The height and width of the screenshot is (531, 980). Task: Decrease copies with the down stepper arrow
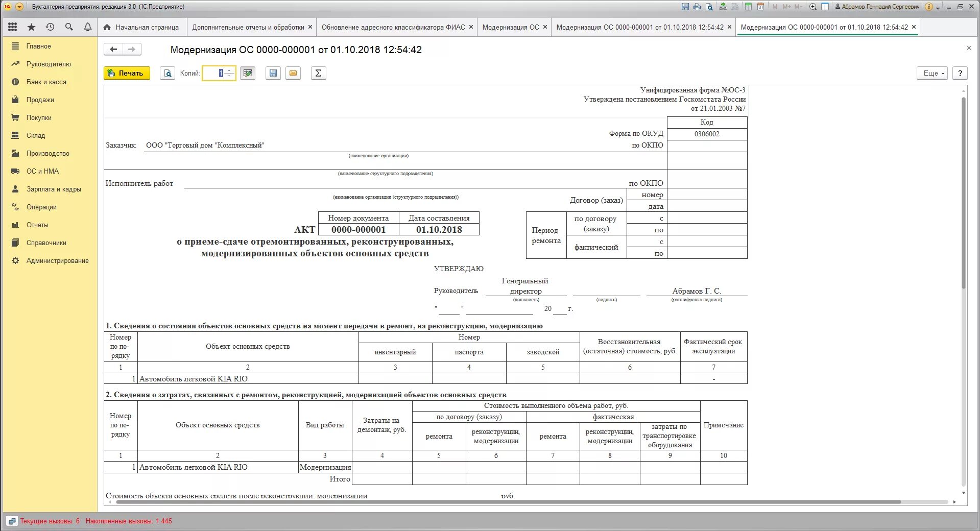click(x=230, y=77)
